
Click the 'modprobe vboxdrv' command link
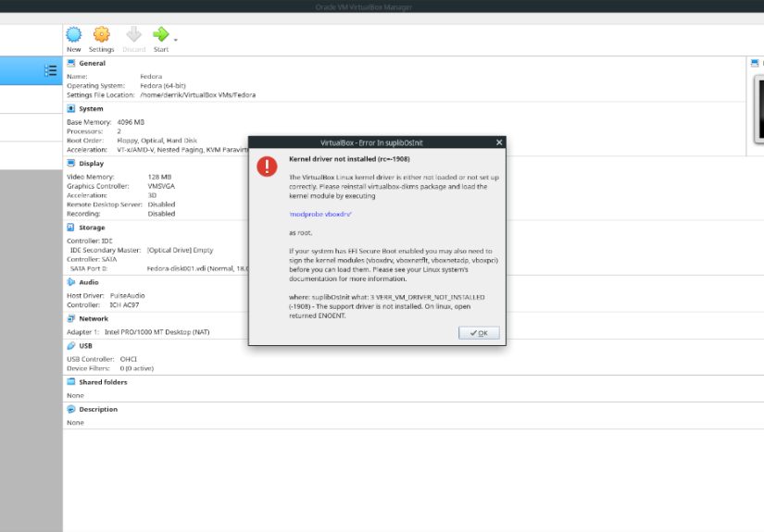320,214
